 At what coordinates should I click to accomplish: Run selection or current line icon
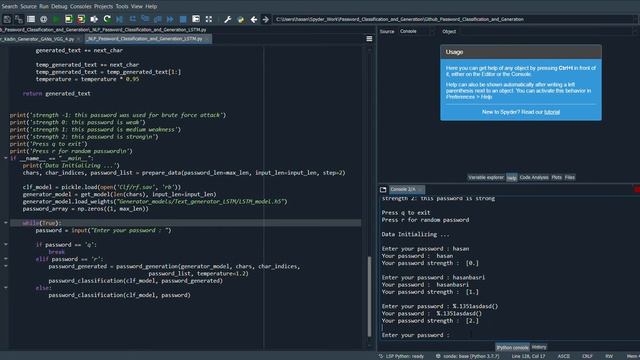pyautogui.click(x=94, y=19)
